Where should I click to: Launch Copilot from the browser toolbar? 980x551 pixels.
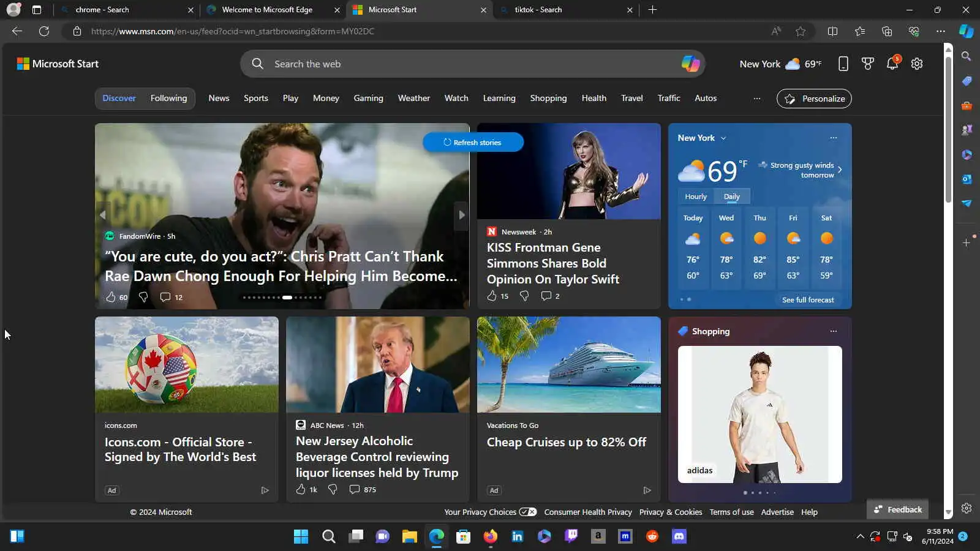coord(967,31)
